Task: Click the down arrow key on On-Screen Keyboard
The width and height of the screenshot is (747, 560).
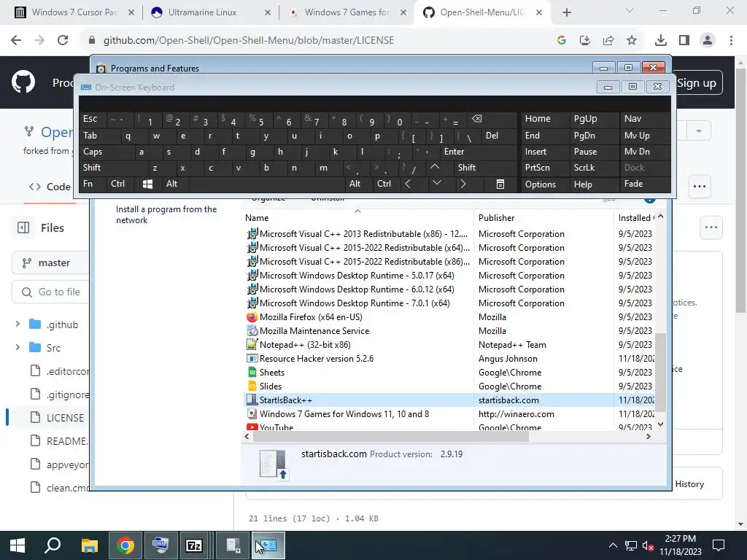Action: click(x=436, y=183)
